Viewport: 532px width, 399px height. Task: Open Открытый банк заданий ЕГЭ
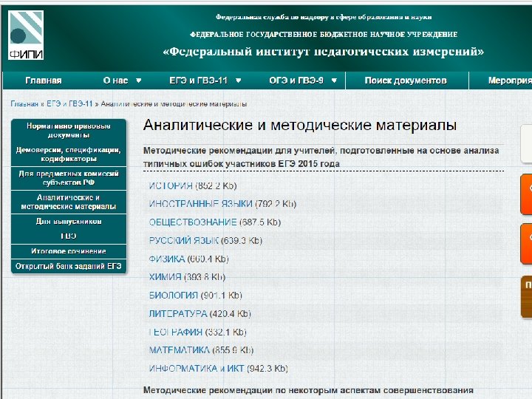coord(69,266)
